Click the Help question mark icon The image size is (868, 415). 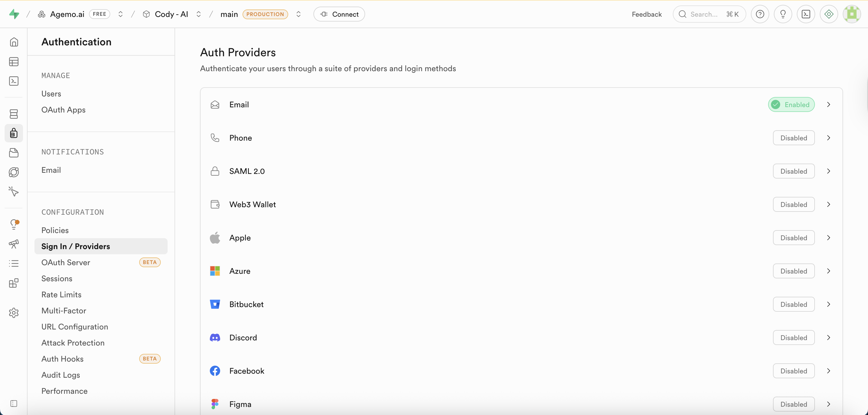click(x=760, y=14)
